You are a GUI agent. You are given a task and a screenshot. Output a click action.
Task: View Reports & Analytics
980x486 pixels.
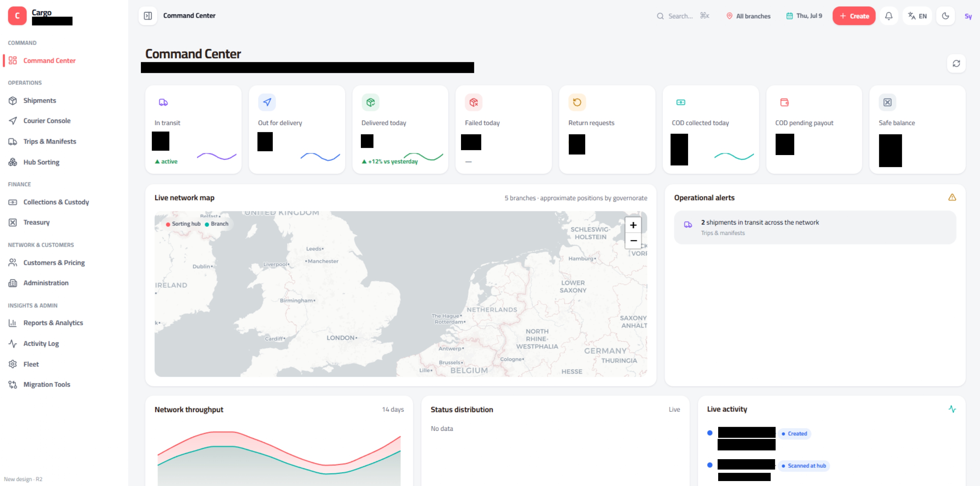tap(64, 323)
